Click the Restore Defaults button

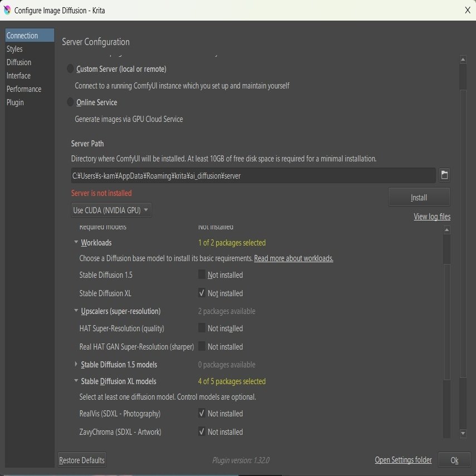82,460
